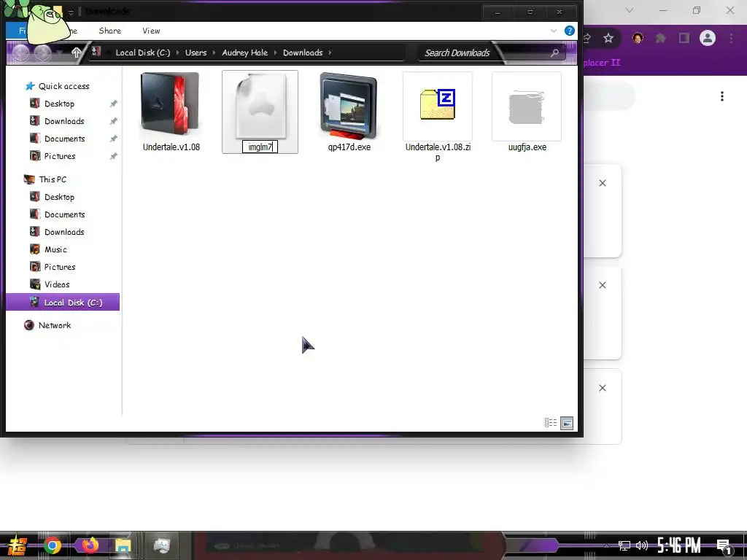Open Chrome three-dot menu
Viewport: 747px width, 560px height.
[731, 38]
